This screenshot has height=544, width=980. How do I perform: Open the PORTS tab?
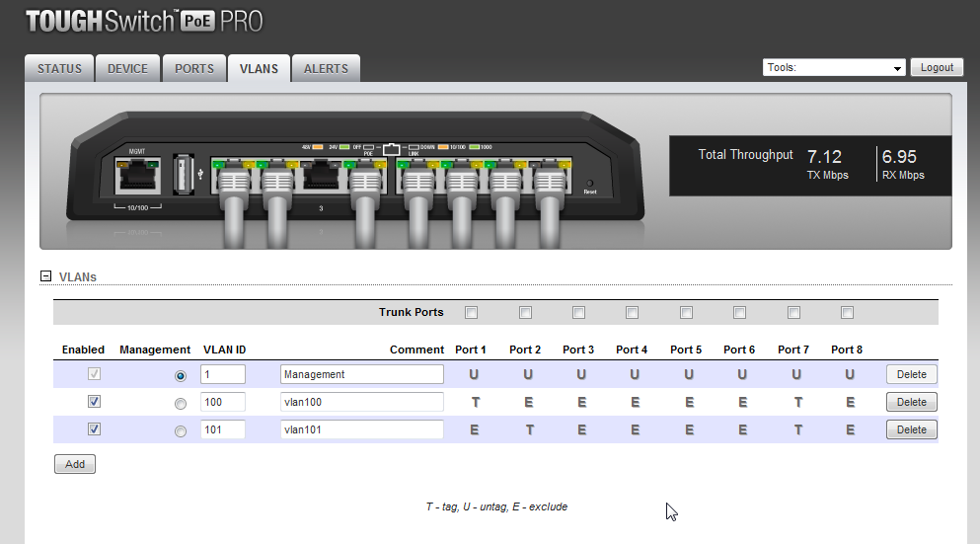(194, 69)
